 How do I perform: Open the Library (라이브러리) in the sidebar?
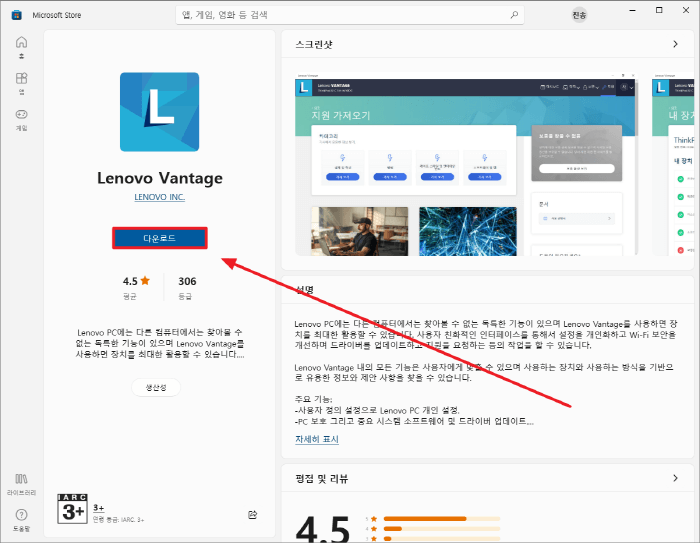[x=21, y=485]
